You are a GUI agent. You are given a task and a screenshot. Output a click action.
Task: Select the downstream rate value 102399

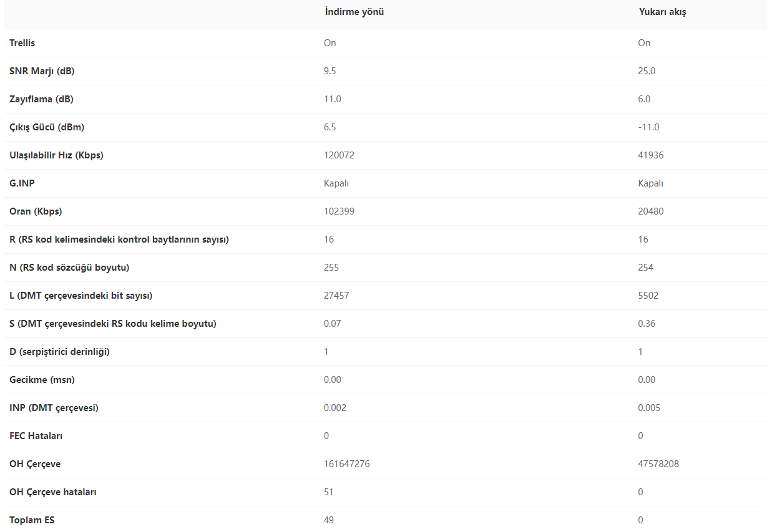(x=339, y=211)
